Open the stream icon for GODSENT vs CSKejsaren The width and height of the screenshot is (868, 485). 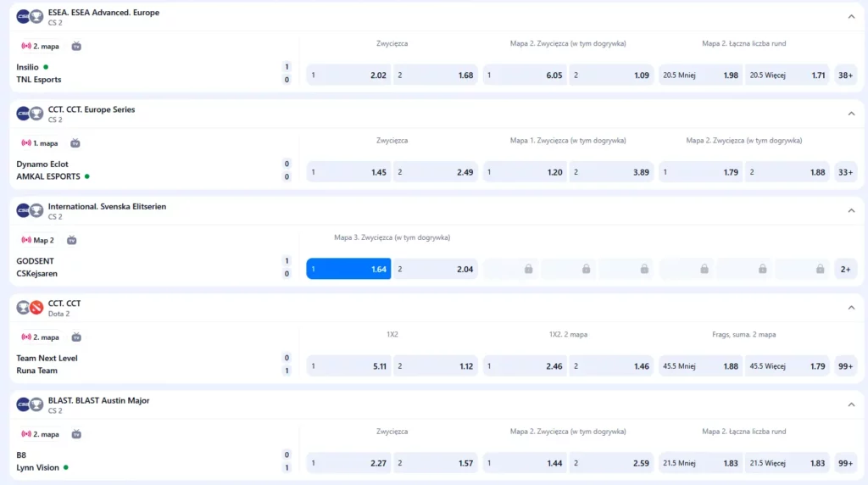(72, 240)
